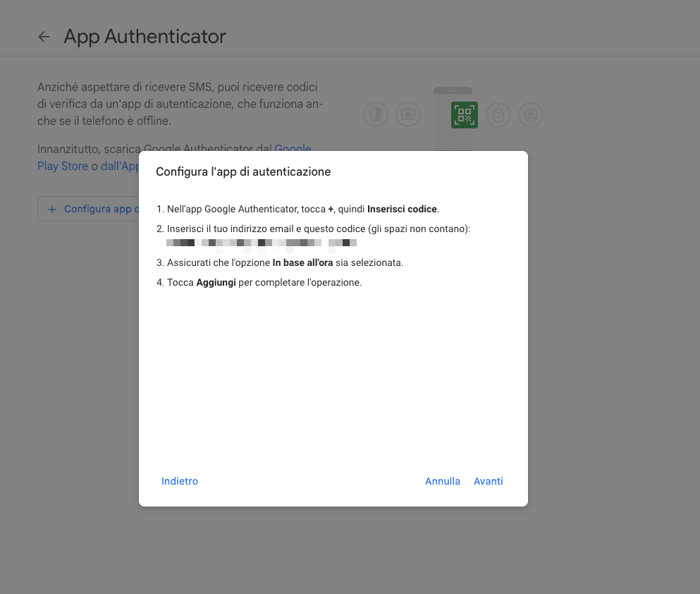
Task: Click the padlock icon in the illustration
Action: click(x=498, y=115)
